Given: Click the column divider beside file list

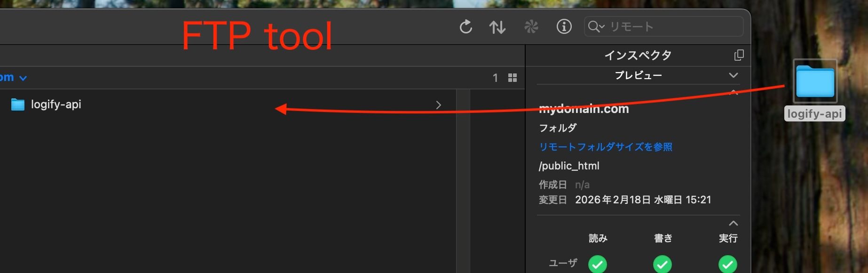Looking at the screenshot, I should click(x=463, y=179).
